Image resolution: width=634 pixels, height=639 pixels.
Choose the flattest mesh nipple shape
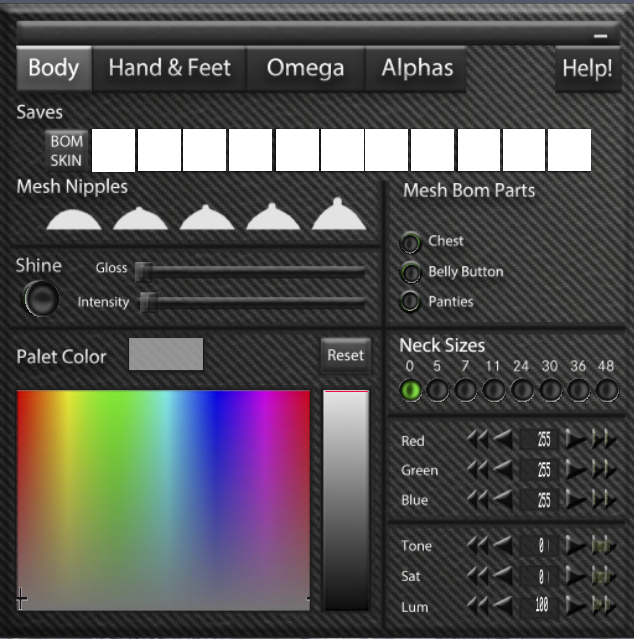(x=74, y=220)
